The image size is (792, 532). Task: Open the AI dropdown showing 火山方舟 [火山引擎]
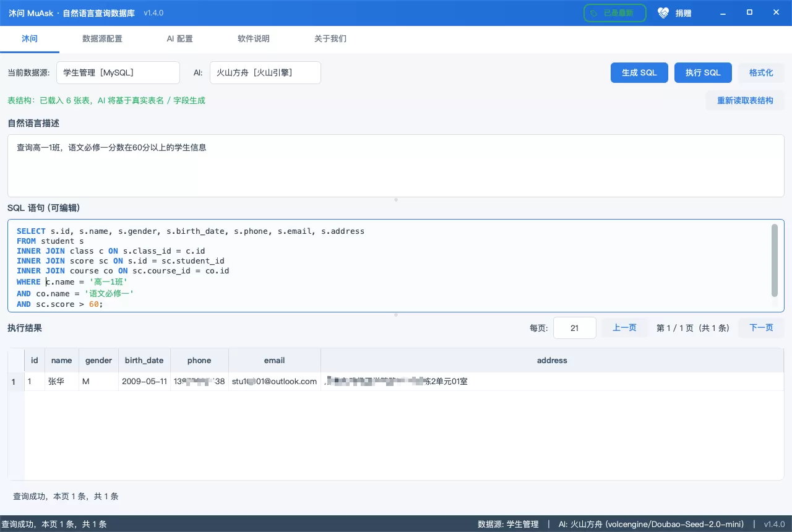coord(265,72)
